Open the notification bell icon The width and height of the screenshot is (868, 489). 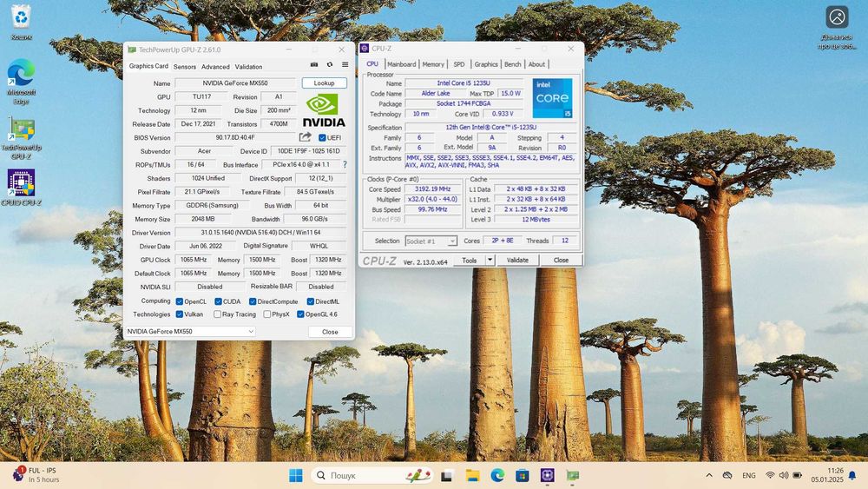pyautogui.click(x=852, y=475)
